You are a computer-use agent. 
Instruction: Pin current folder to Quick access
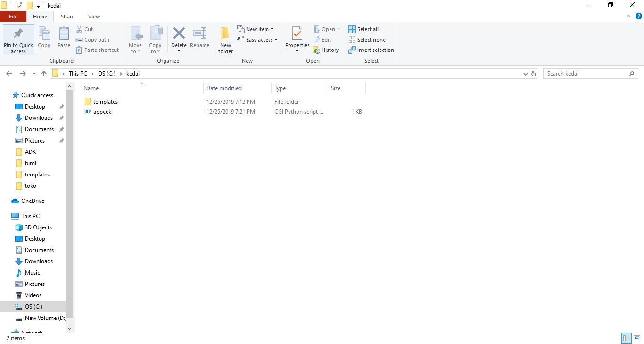click(18, 40)
